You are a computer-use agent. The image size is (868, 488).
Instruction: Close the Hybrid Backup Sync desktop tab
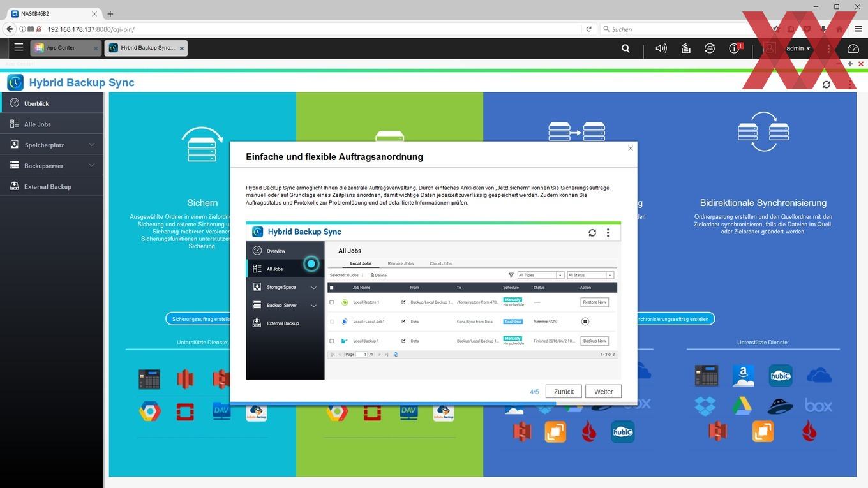pos(181,48)
